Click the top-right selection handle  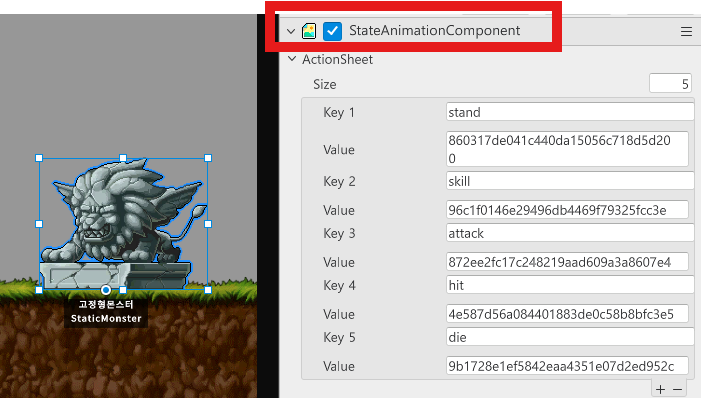coord(208,158)
